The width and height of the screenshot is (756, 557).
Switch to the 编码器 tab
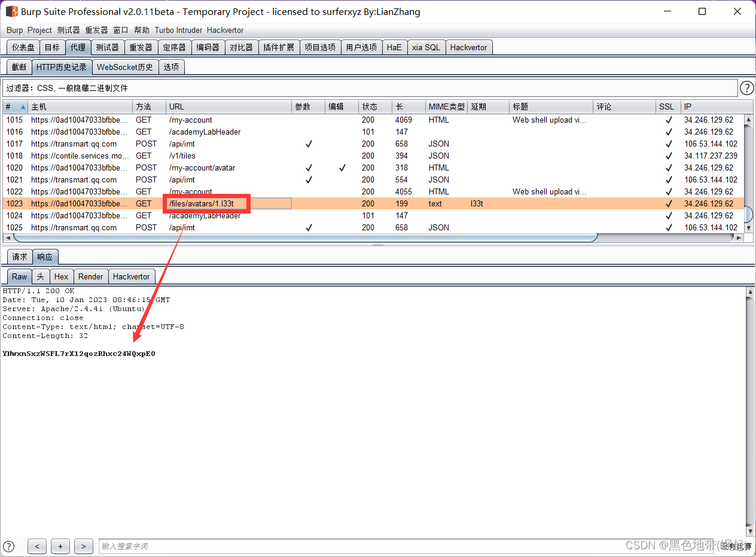208,47
